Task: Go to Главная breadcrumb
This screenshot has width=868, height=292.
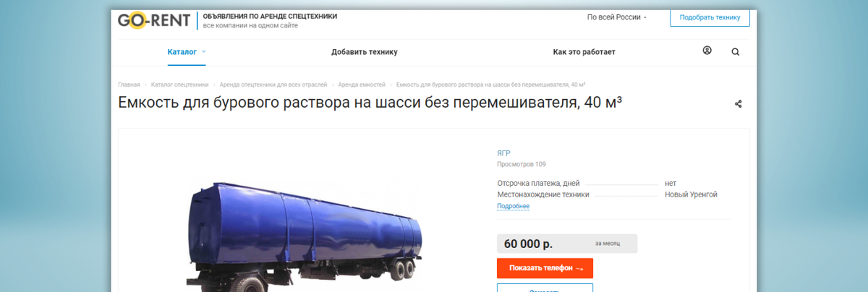Action: tap(129, 85)
